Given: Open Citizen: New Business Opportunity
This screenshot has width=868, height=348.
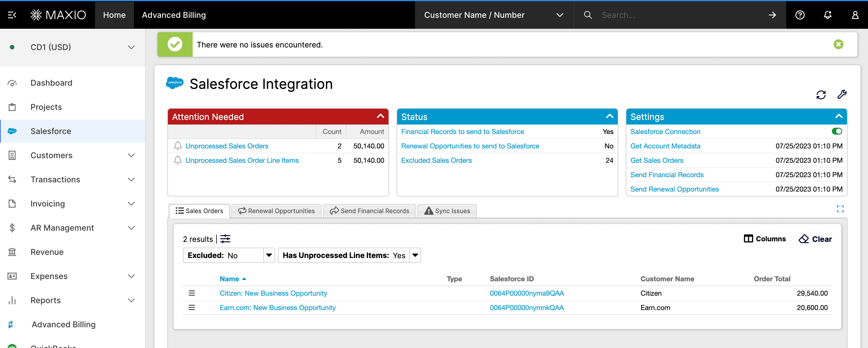Looking at the screenshot, I should 273,293.
